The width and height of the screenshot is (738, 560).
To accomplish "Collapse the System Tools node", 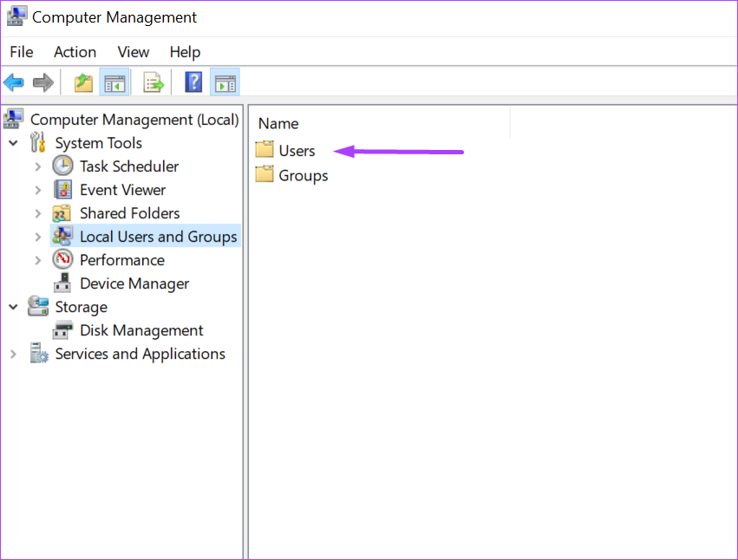I will pyautogui.click(x=14, y=142).
